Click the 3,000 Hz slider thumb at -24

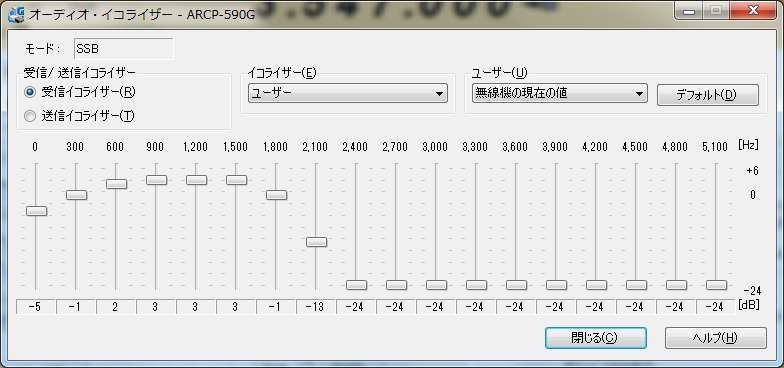click(436, 285)
